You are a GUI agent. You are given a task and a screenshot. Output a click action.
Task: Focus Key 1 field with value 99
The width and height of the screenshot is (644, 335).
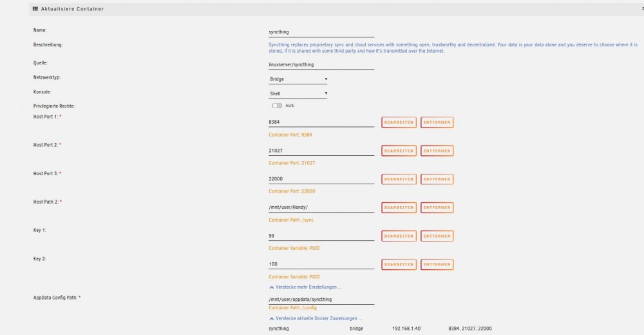[321, 236]
